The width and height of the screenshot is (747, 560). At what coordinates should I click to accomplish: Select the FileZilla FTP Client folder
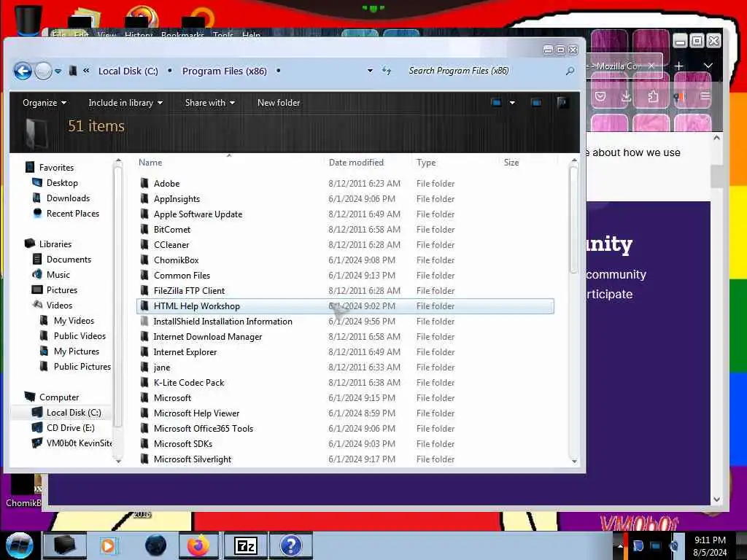[x=345, y=290]
